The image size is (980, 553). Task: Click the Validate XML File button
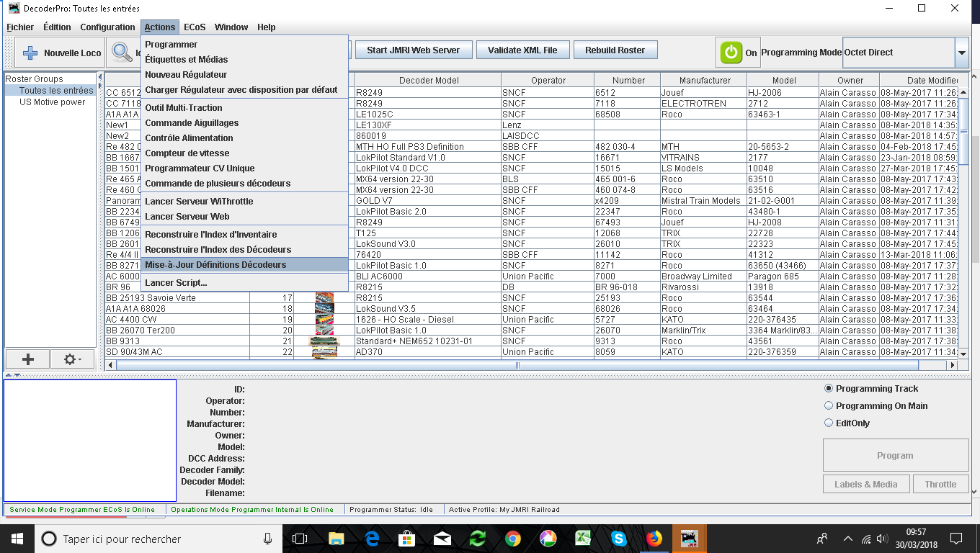coord(522,50)
